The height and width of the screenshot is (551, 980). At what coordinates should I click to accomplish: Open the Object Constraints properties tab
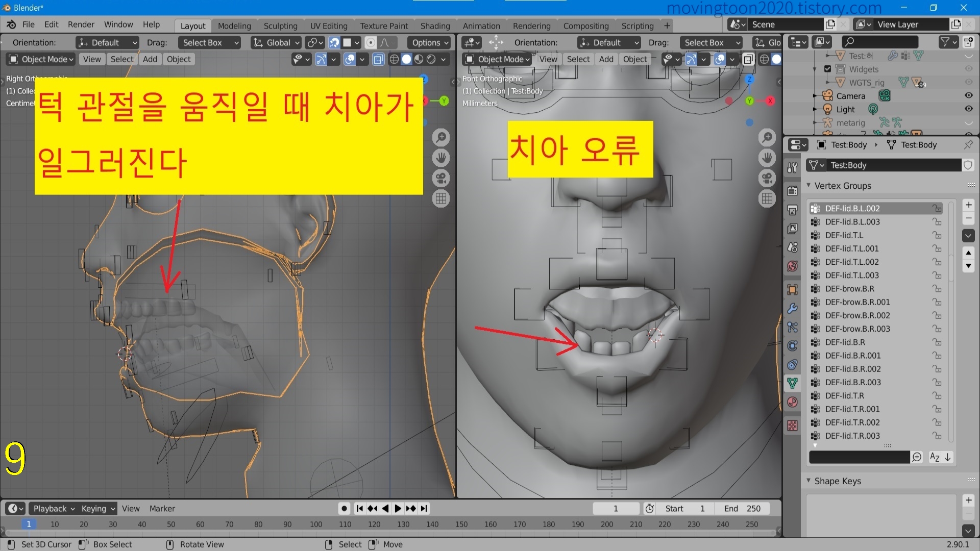click(x=792, y=364)
